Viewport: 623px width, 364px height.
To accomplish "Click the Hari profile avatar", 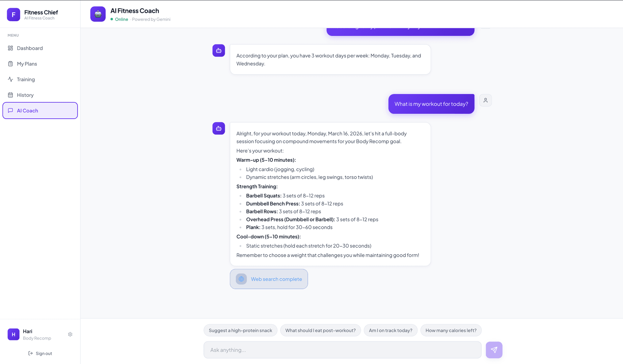I will coord(13,334).
